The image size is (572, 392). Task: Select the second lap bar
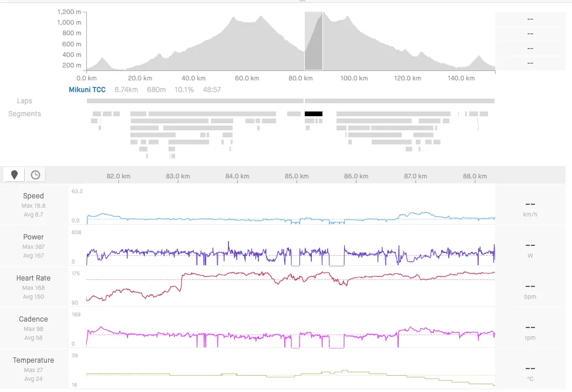coord(399,101)
